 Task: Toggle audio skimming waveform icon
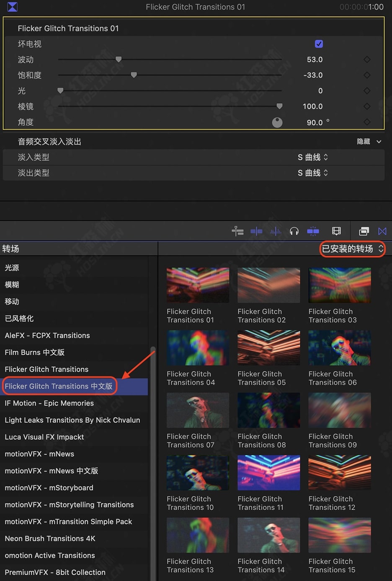[276, 231]
